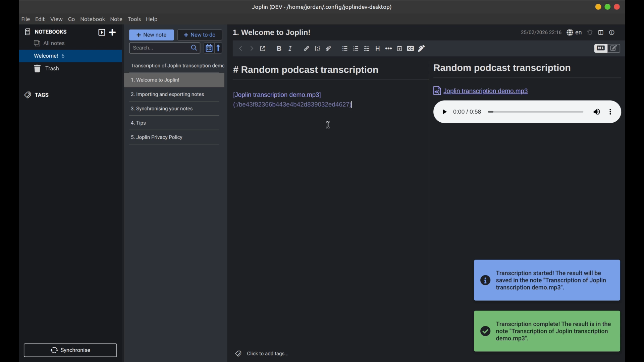The width and height of the screenshot is (644, 362).
Task: Open note properties
Action: coord(612,33)
